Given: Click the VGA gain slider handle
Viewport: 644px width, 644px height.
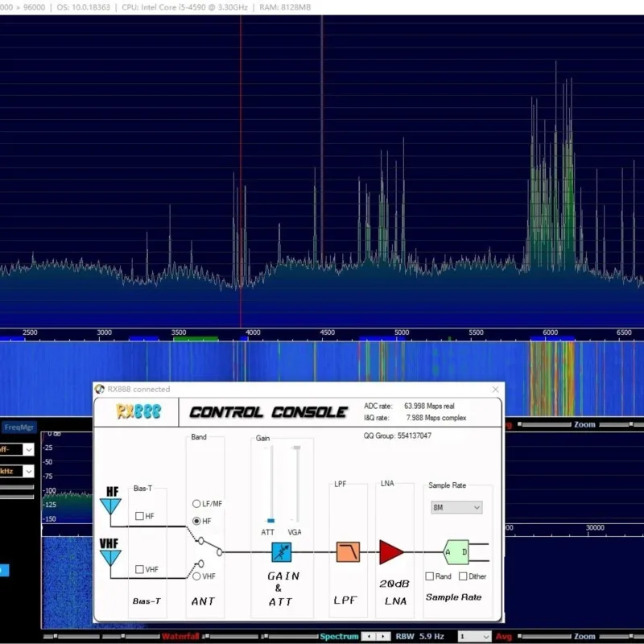Looking at the screenshot, I should 296,448.
